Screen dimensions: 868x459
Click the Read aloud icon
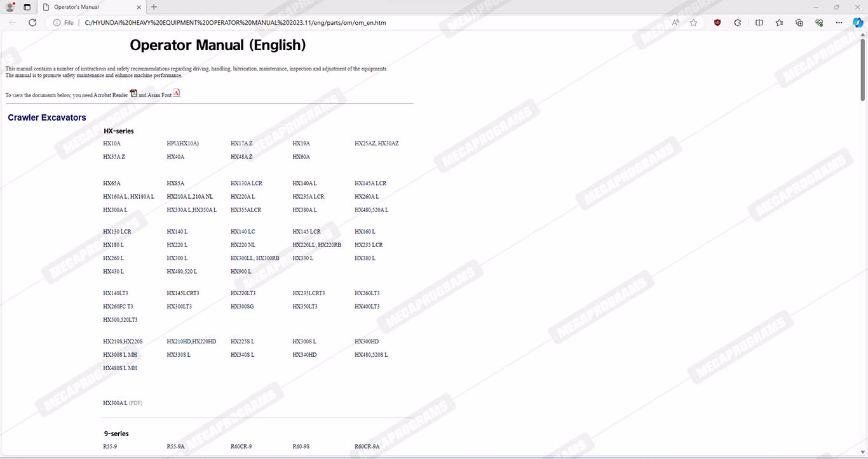click(x=675, y=23)
